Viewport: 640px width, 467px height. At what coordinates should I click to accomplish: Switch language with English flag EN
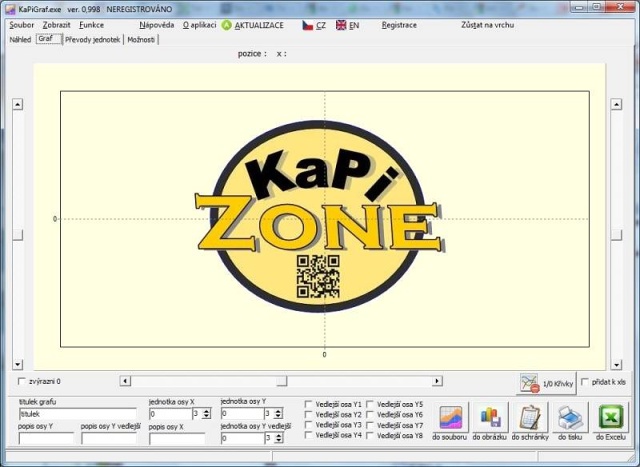click(341, 24)
